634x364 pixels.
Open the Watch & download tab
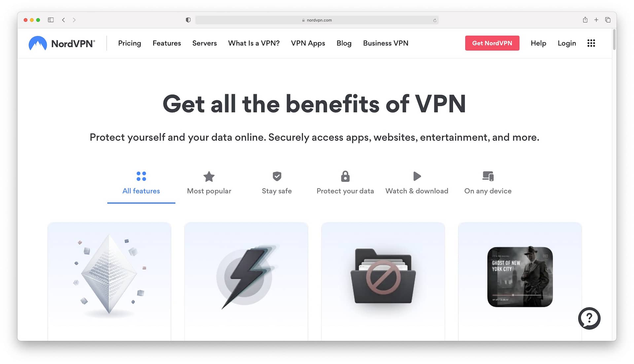(417, 183)
